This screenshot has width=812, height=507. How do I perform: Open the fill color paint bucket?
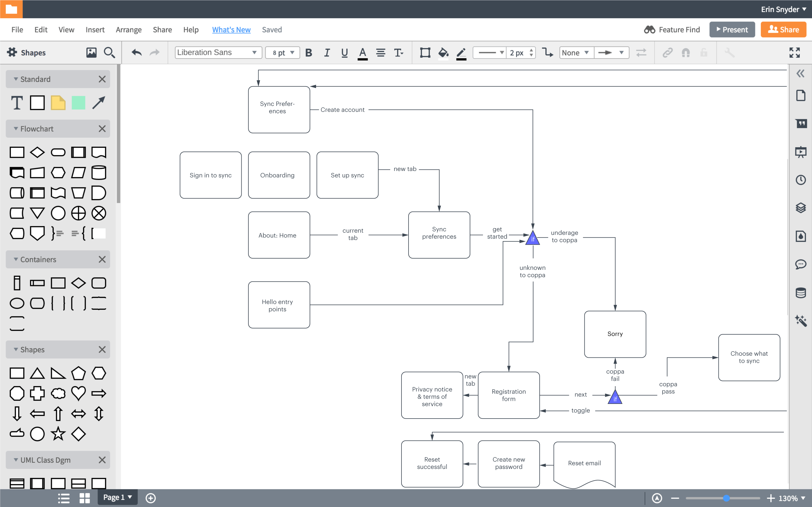coord(443,53)
